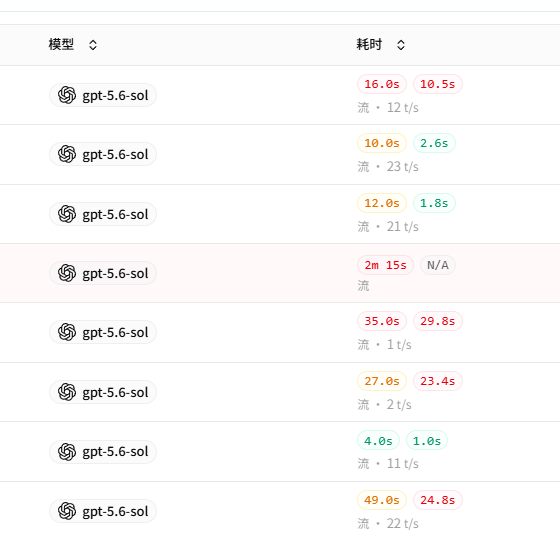Click OpenAI icon in 35.0s row

tap(67, 332)
